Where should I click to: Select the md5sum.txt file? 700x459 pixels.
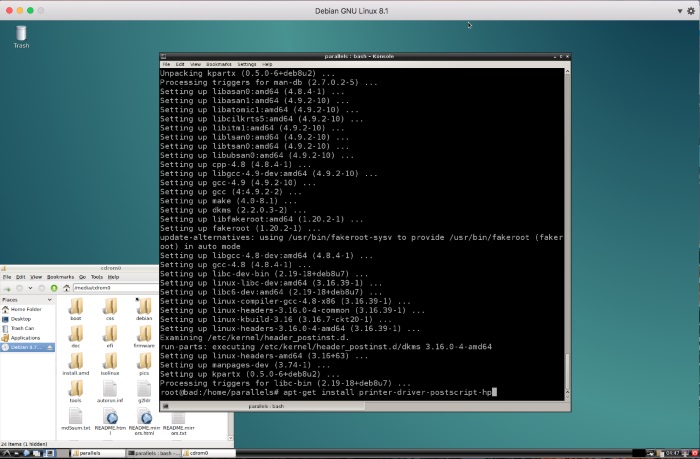pyautogui.click(x=76, y=419)
